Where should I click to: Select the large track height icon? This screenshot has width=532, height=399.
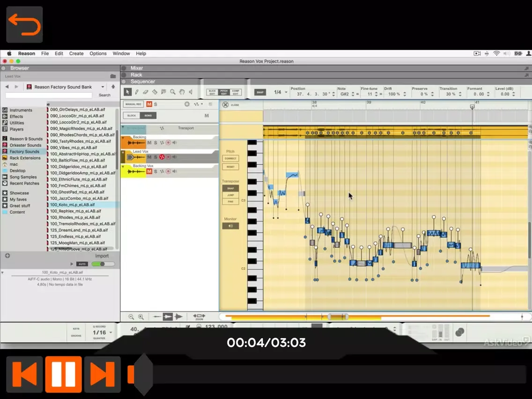[178, 317]
